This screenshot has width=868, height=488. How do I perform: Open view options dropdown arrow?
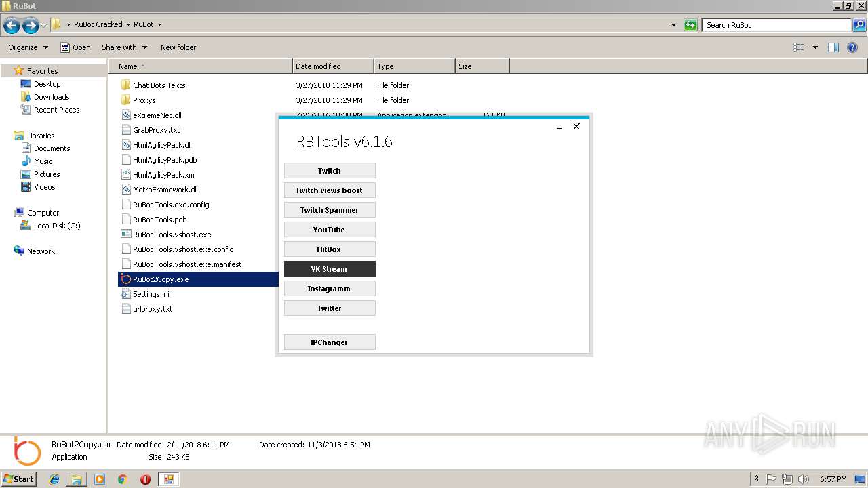[x=815, y=47]
